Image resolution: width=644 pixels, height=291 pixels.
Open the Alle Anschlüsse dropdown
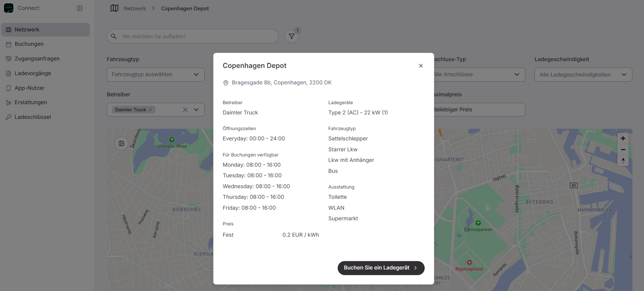click(477, 74)
